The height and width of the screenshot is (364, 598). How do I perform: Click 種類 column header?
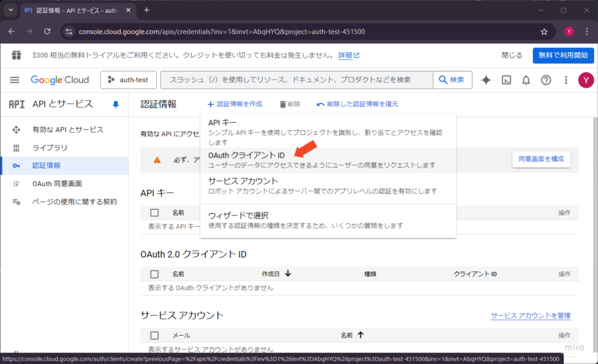[370, 274]
